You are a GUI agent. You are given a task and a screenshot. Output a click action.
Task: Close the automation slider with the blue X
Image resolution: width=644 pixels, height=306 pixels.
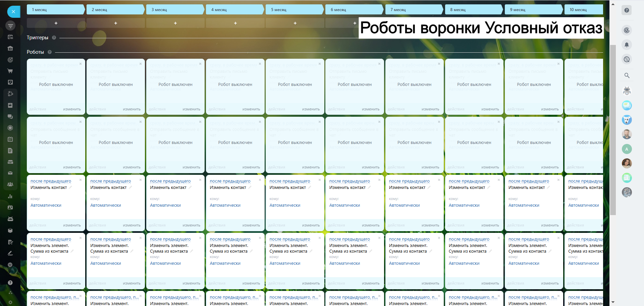point(13,12)
